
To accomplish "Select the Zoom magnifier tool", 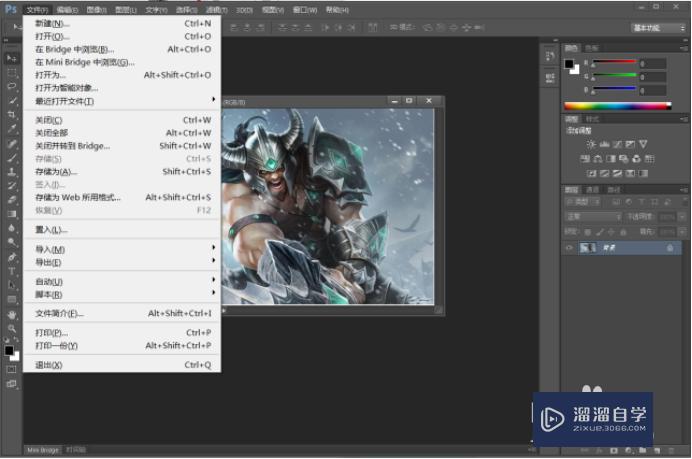I will (x=12, y=328).
